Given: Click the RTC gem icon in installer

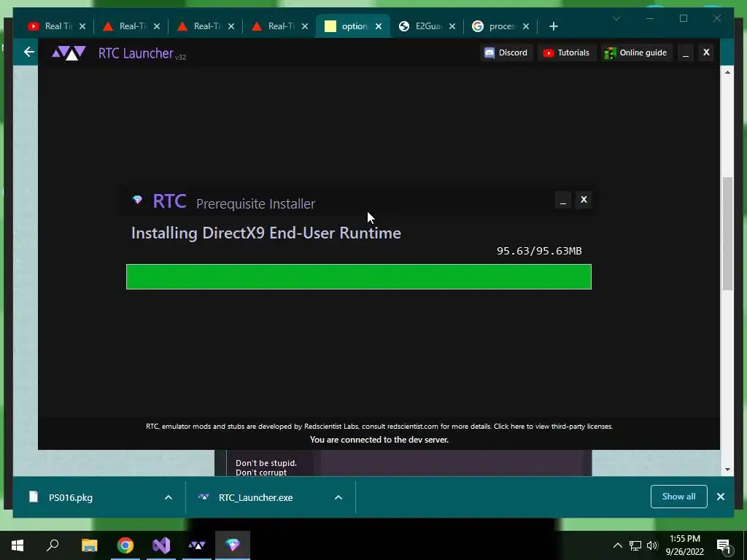Looking at the screenshot, I should click(x=138, y=200).
